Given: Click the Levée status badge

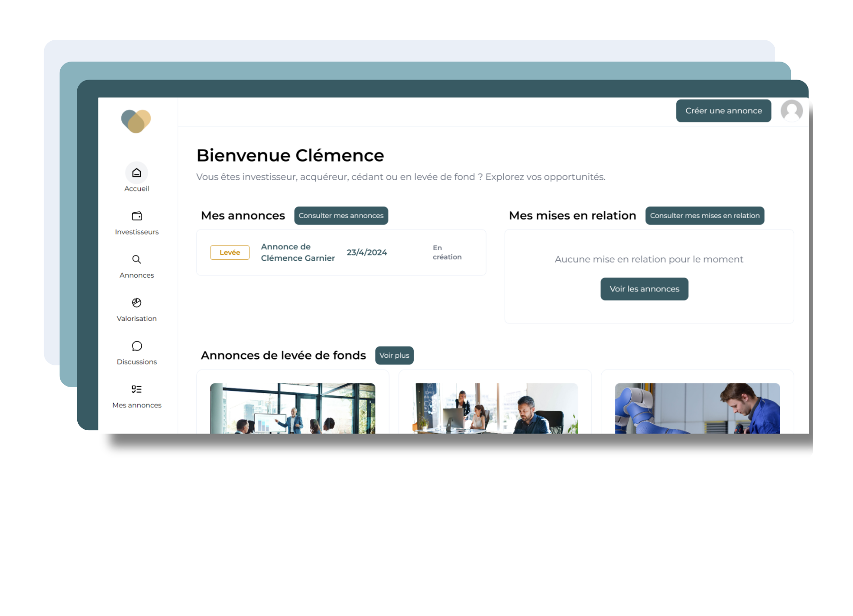Looking at the screenshot, I should click(x=229, y=252).
